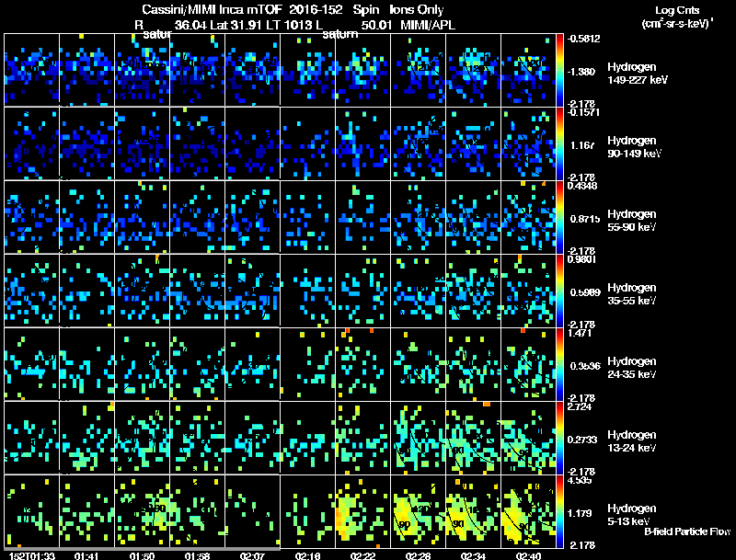Click the 02:22 time axis label
Screen dimensions: 736x560
click(362, 555)
